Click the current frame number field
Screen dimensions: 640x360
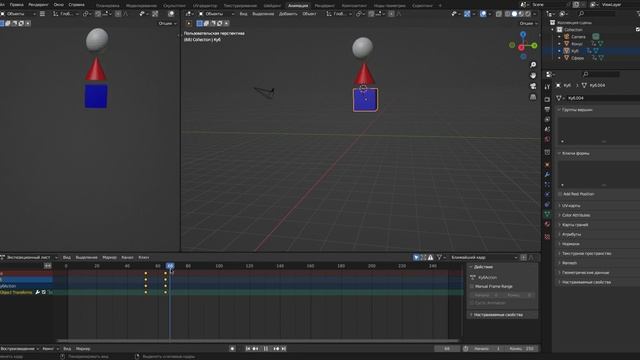coord(447,349)
